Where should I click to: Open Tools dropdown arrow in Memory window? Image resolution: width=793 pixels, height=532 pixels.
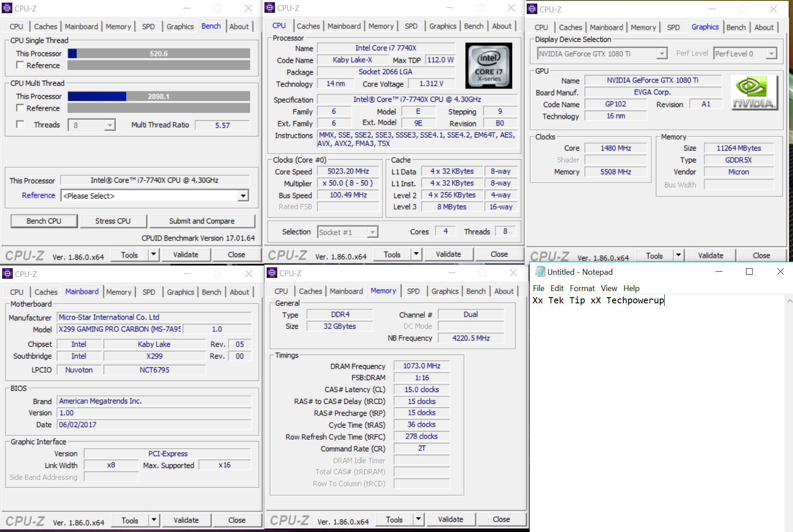pos(418,519)
